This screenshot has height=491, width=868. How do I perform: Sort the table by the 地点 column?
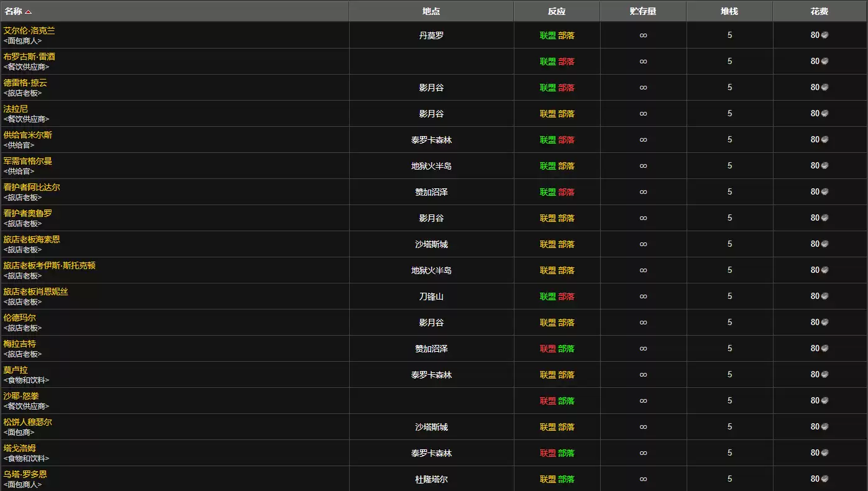pyautogui.click(x=431, y=11)
